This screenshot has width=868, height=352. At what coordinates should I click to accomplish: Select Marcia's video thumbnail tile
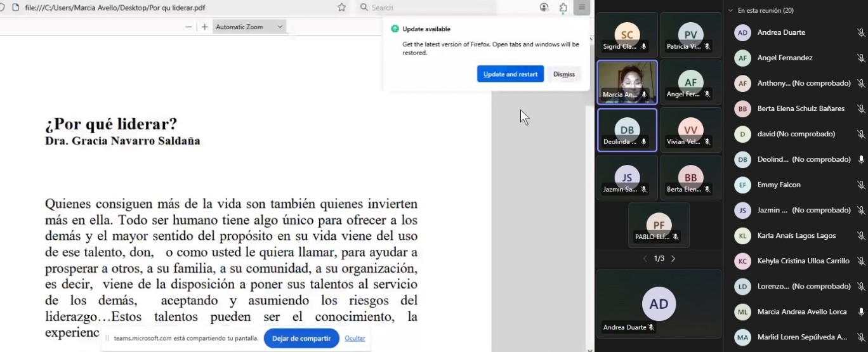(x=627, y=82)
